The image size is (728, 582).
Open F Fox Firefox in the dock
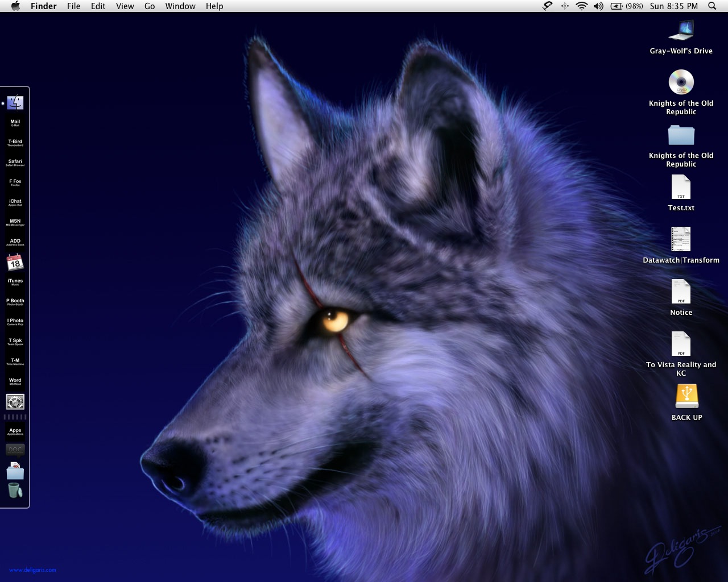point(15,182)
